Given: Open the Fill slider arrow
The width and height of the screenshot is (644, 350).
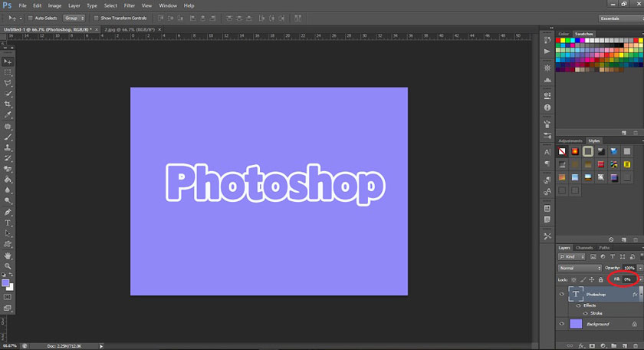Looking at the screenshot, I should 640,279.
